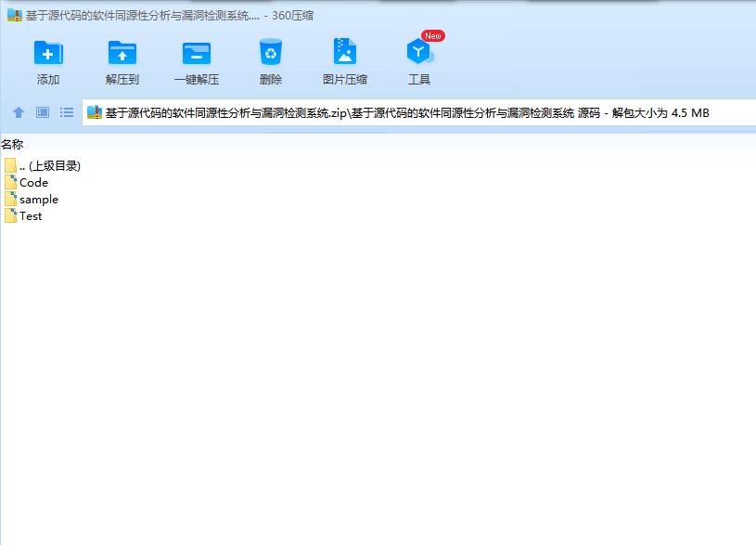
Task: Click the 解压到 (Extract to) icon
Action: point(122,52)
